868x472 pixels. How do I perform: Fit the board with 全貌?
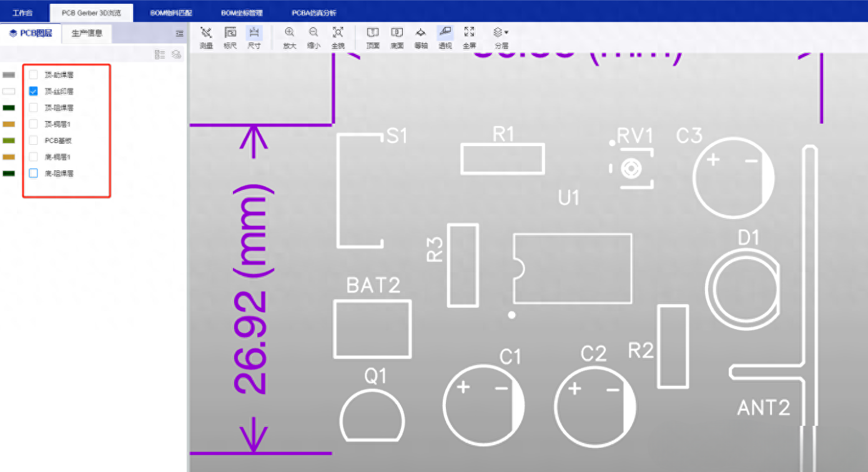(338, 37)
